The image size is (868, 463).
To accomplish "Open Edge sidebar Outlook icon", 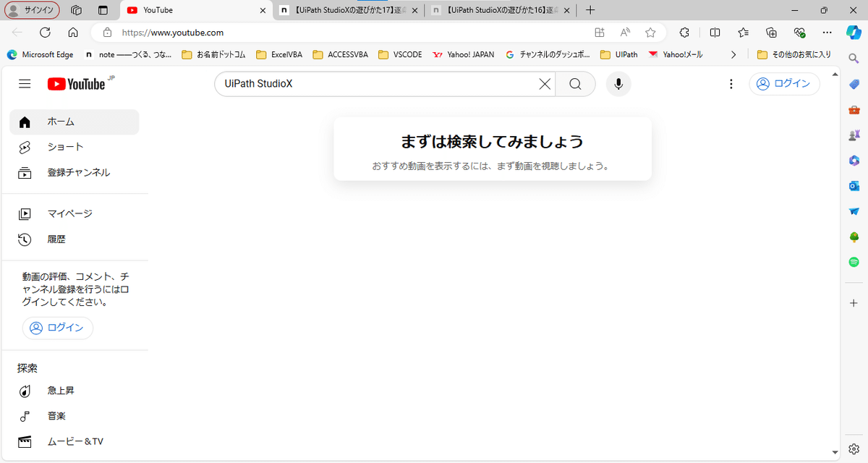I will click(x=854, y=186).
